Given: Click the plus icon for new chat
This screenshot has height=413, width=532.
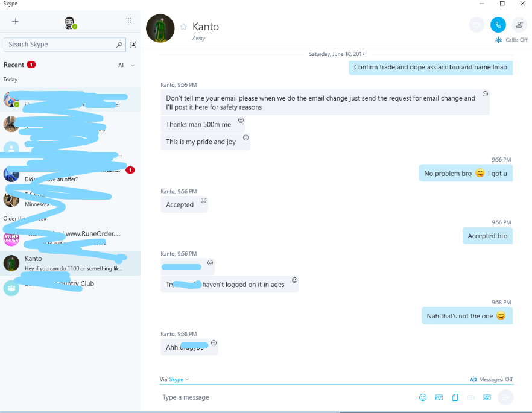Looking at the screenshot, I should tap(15, 22).
